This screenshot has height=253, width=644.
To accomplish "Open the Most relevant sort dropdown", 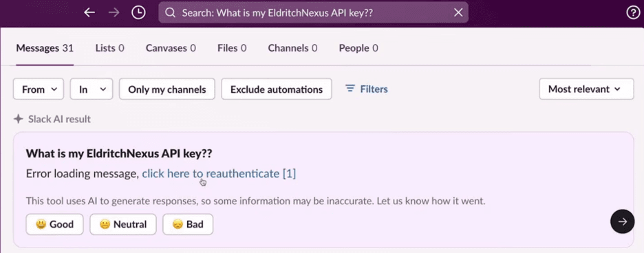I will (586, 89).
